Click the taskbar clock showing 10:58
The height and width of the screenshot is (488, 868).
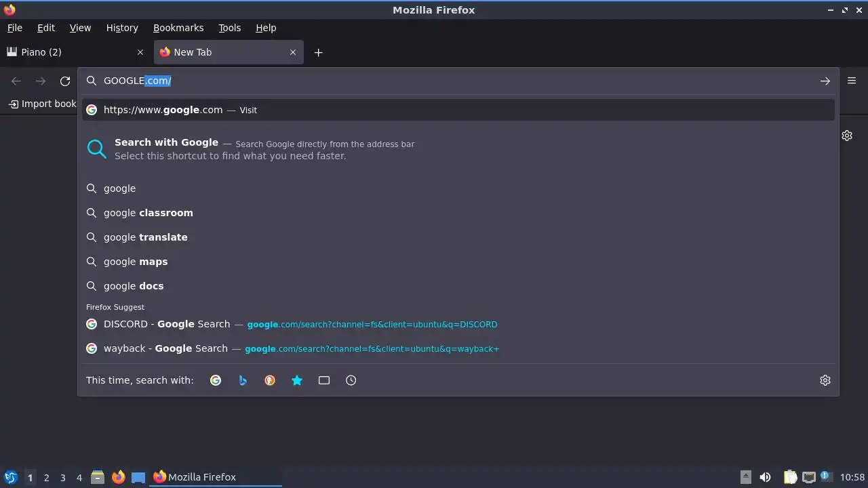(x=852, y=477)
